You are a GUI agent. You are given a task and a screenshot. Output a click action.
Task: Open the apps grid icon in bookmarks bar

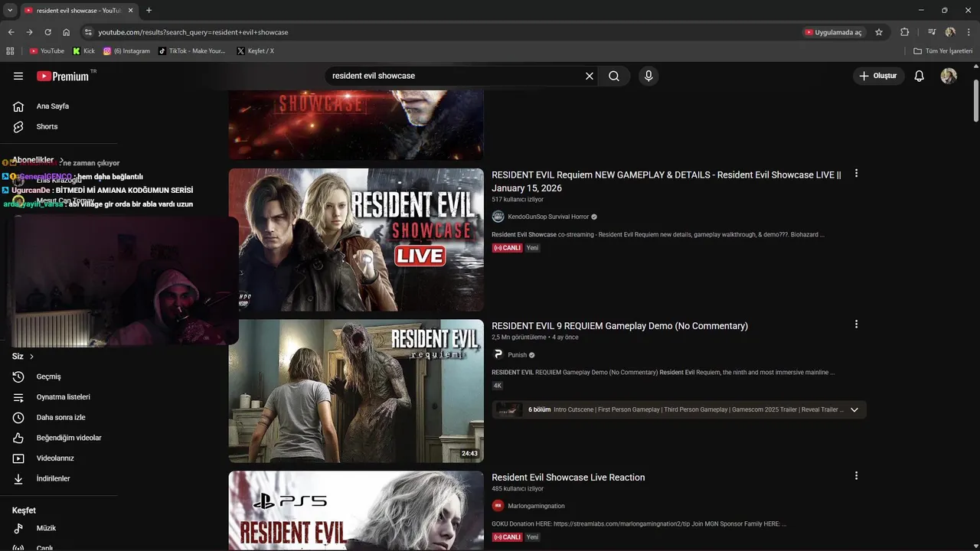click(10, 51)
